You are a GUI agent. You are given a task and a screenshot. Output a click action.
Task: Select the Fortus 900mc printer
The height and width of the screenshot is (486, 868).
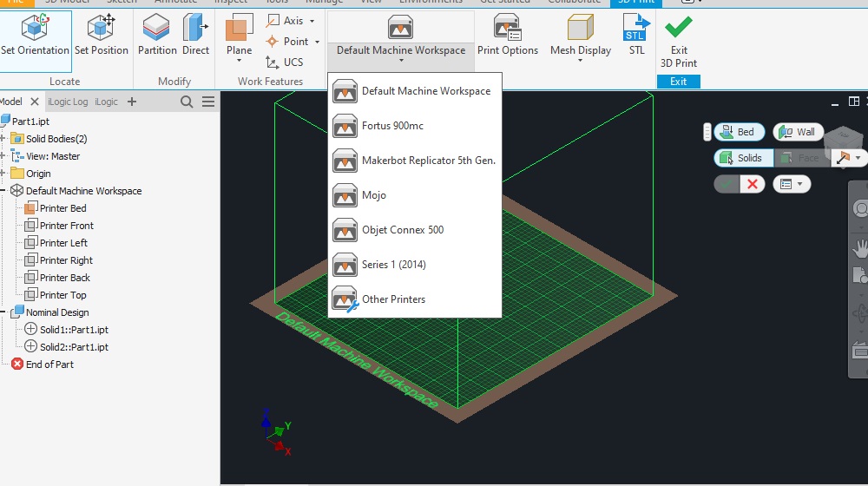pos(415,126)
